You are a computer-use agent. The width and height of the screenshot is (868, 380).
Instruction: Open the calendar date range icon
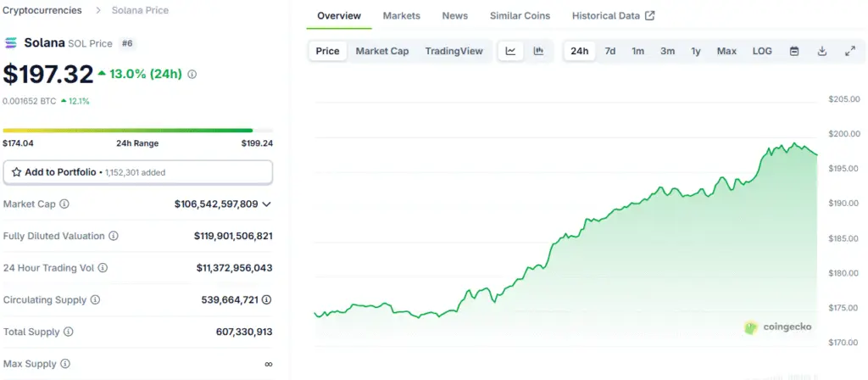click(x=793, y=52)
